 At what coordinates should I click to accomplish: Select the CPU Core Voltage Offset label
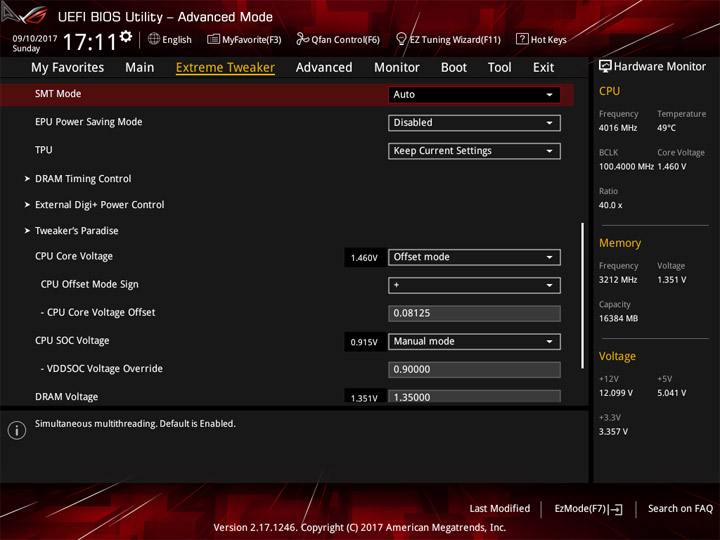[98, 313]
